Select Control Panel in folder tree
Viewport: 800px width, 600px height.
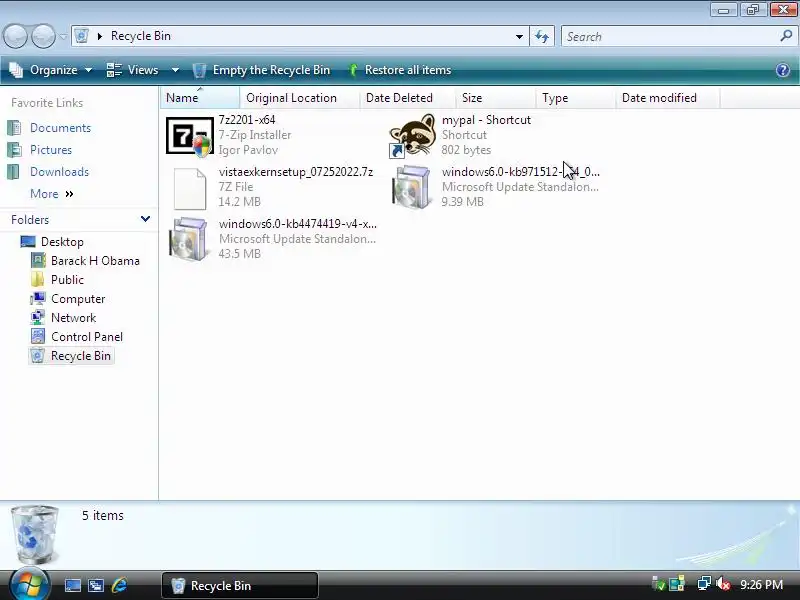(87, 337)
